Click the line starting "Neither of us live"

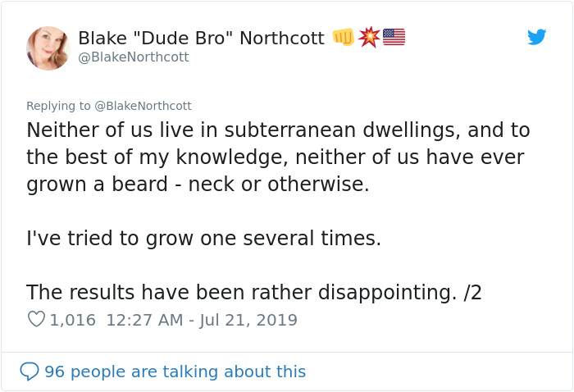[x=278, y=130]
